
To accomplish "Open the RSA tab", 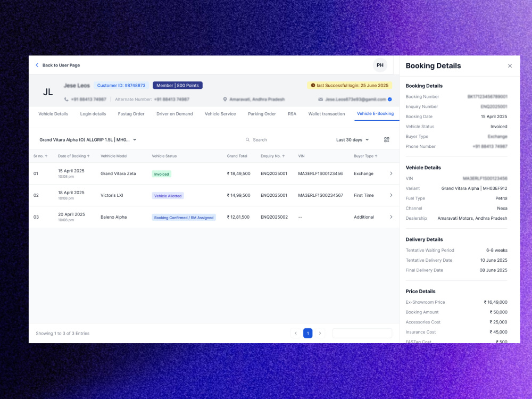I will [x=292, y=114].
